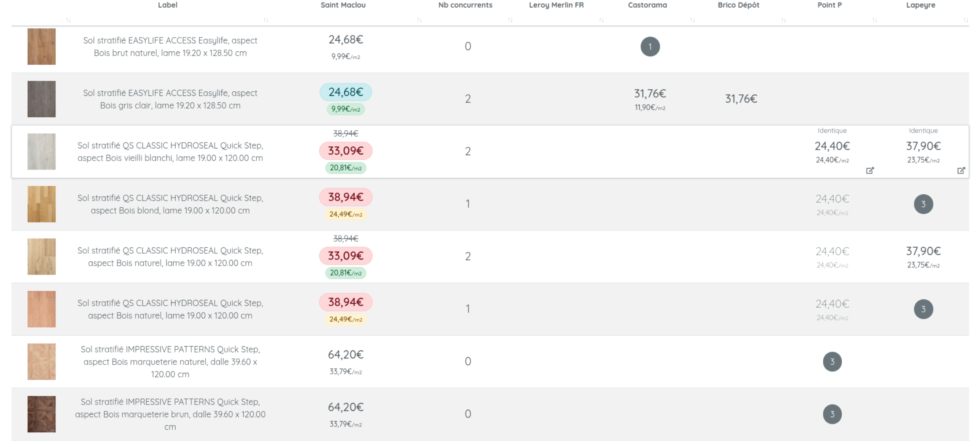Toggle sort arrows of Nb concurrents column

pos(510,20)
